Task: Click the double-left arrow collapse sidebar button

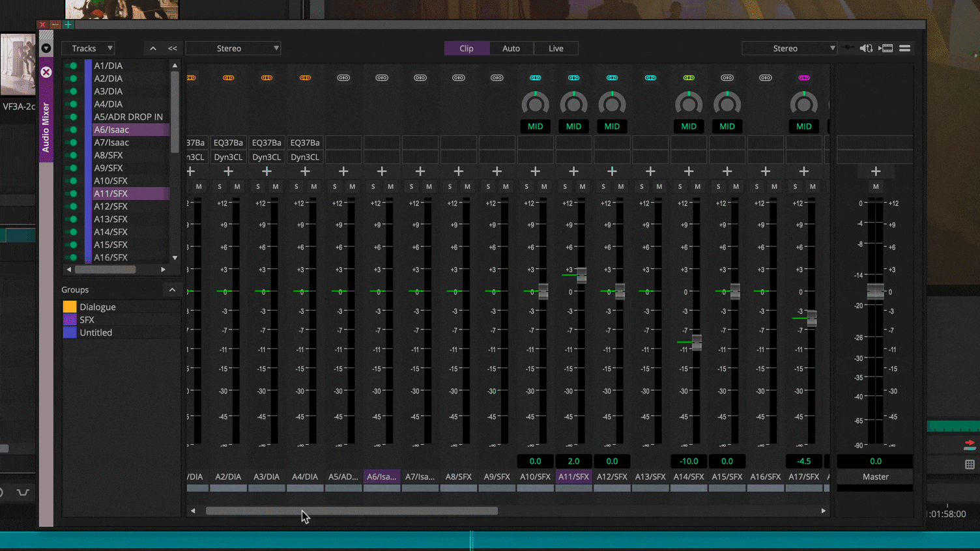Action: (x=173, y=48)
